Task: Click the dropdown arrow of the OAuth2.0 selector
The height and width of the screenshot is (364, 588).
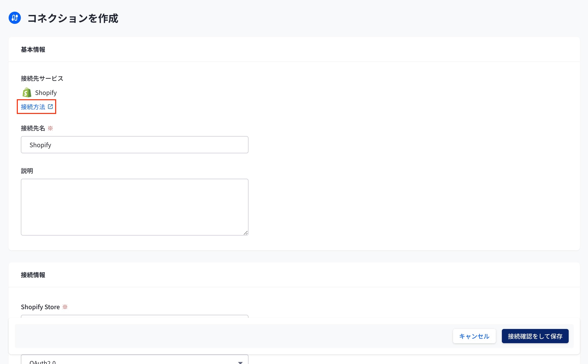Action: [x=240, y=362]
